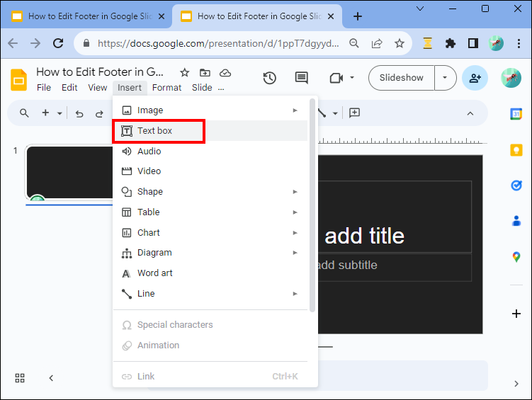Screen dimensions: 532x400
Task: Start the Slideshow button
Action: click(x=402, y=78)
